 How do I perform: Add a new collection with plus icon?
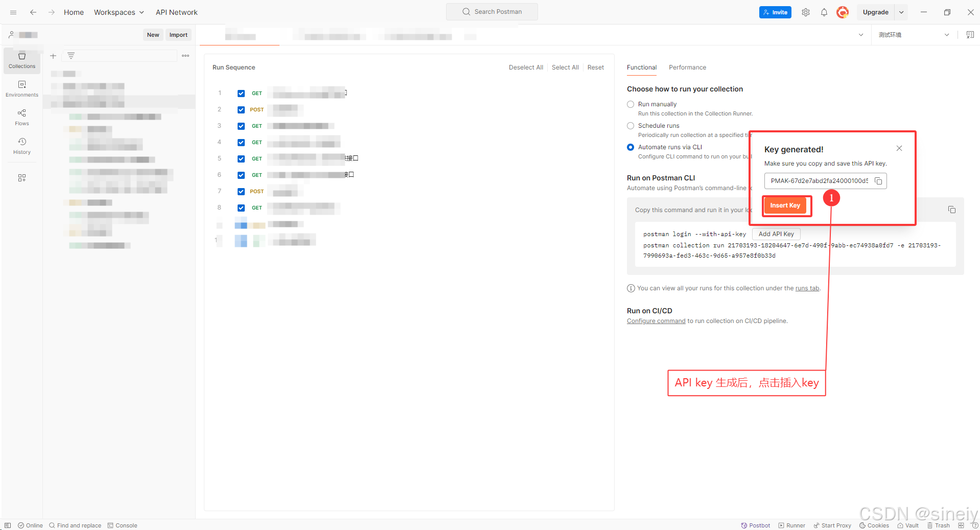pyautogui.click(x=53, y=56)
